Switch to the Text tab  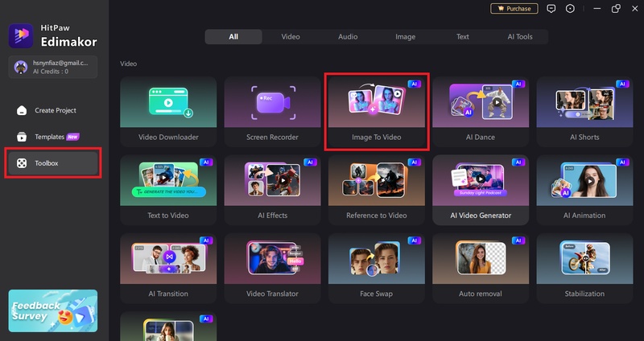click(x=462, y=36)
